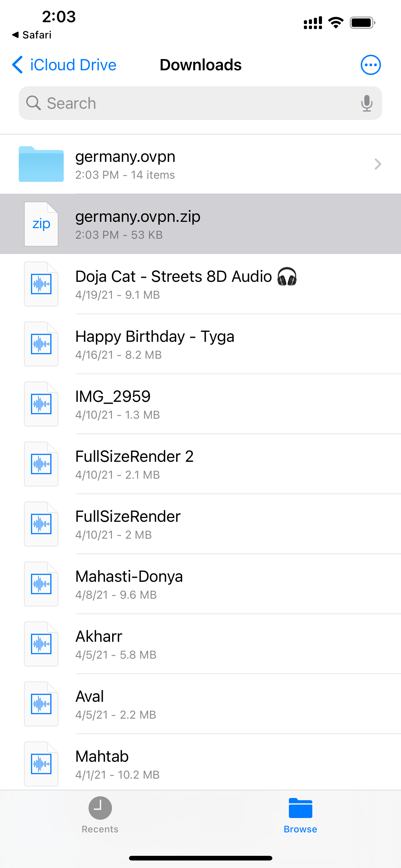401x868 pixels.
Task: Tap the Happy Birthday Tyga audio icon
Action: 41,344
